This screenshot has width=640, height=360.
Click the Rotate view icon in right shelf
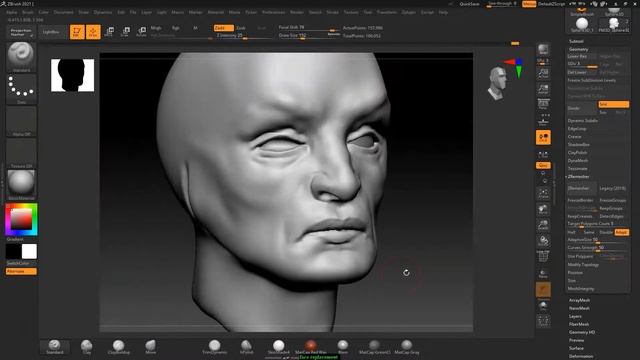[543, 241]
